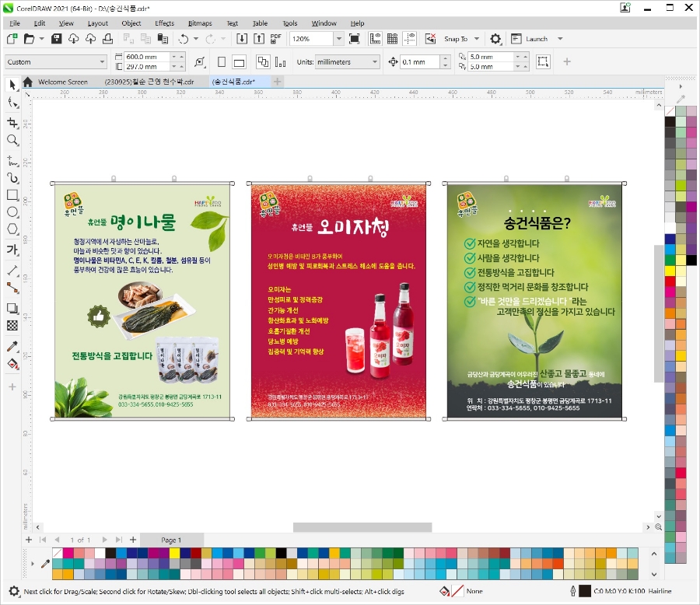Open the Options gear icon
Viewport: 700px width, 605px height.
[495, 39]
